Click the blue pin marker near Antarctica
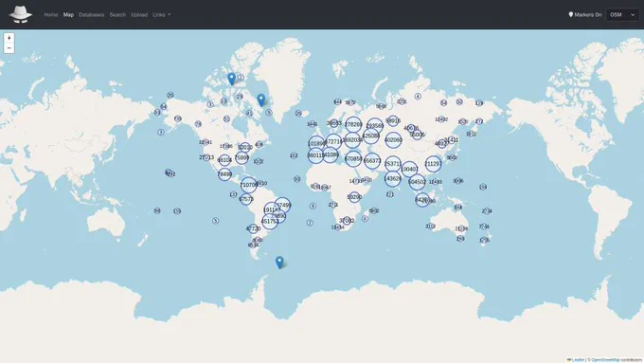This screenshot has width=644, height=363. 279,263
